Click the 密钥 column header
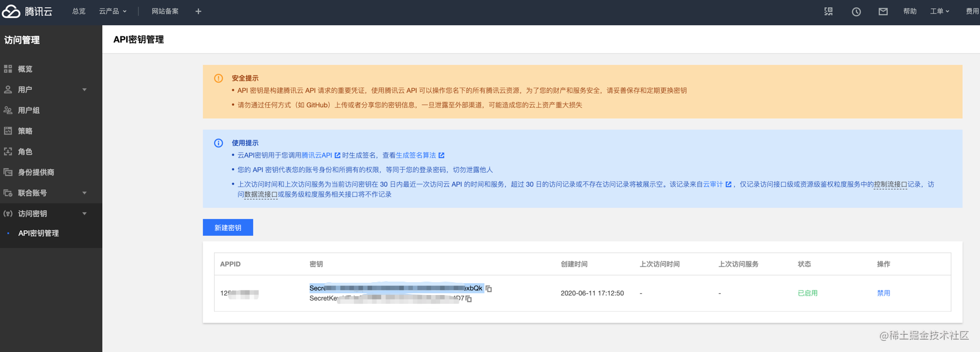 (x=316, y=264)
